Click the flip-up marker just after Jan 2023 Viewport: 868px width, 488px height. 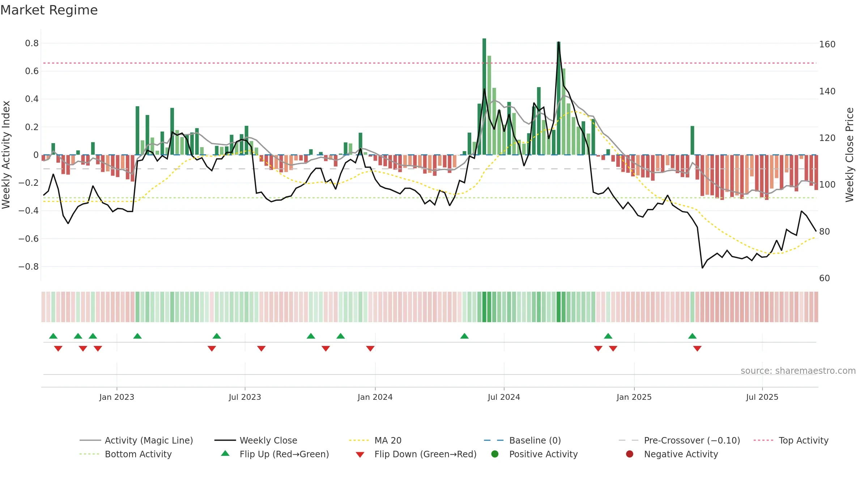pos(137,336)
